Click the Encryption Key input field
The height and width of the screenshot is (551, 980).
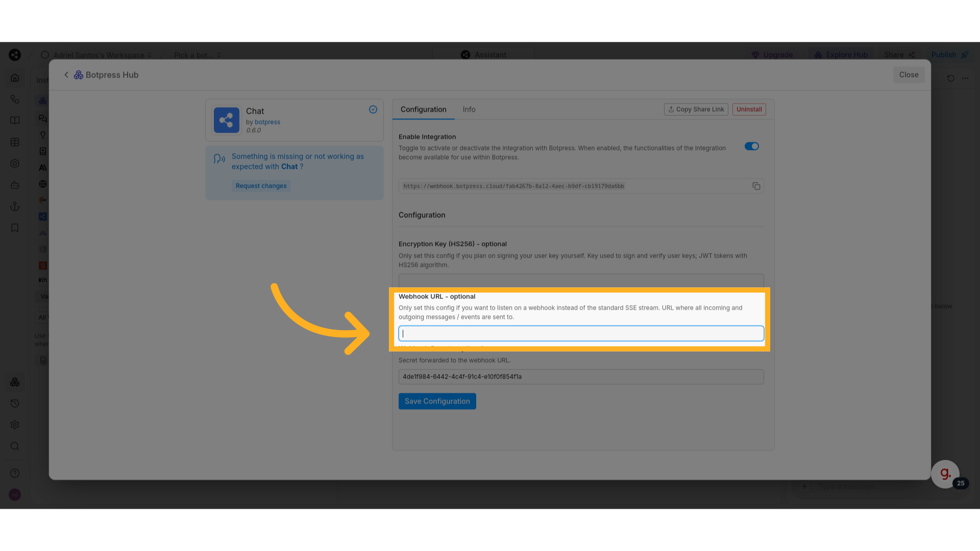coord(581,281)
